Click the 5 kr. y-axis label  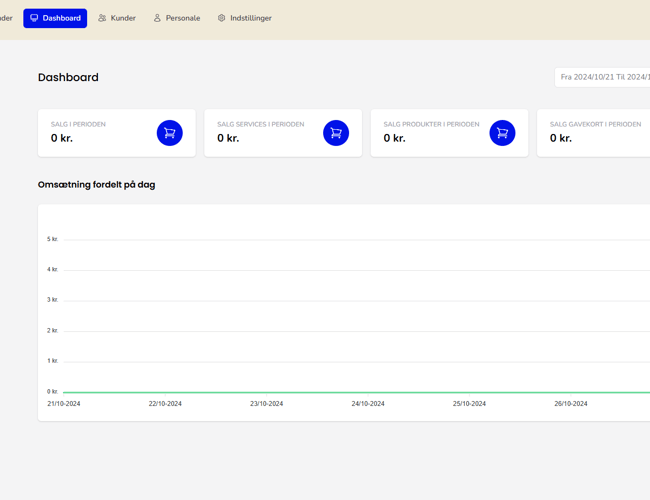53,239
